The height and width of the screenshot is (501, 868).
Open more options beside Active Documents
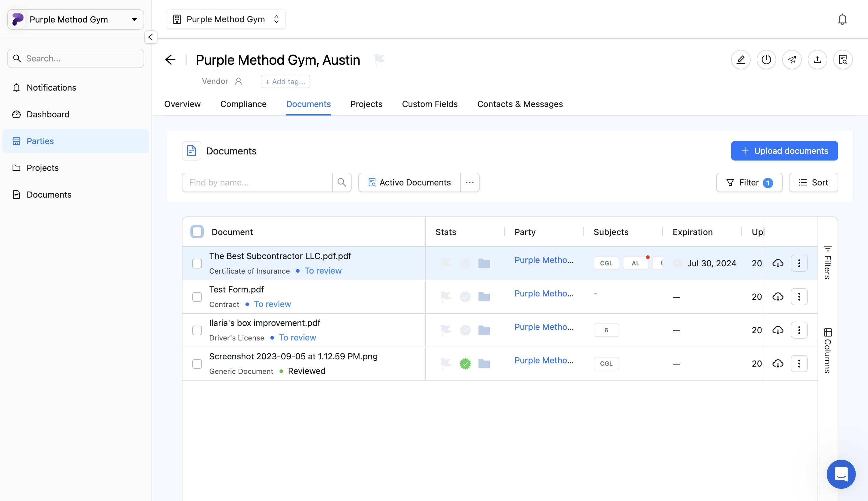[470, 182]
